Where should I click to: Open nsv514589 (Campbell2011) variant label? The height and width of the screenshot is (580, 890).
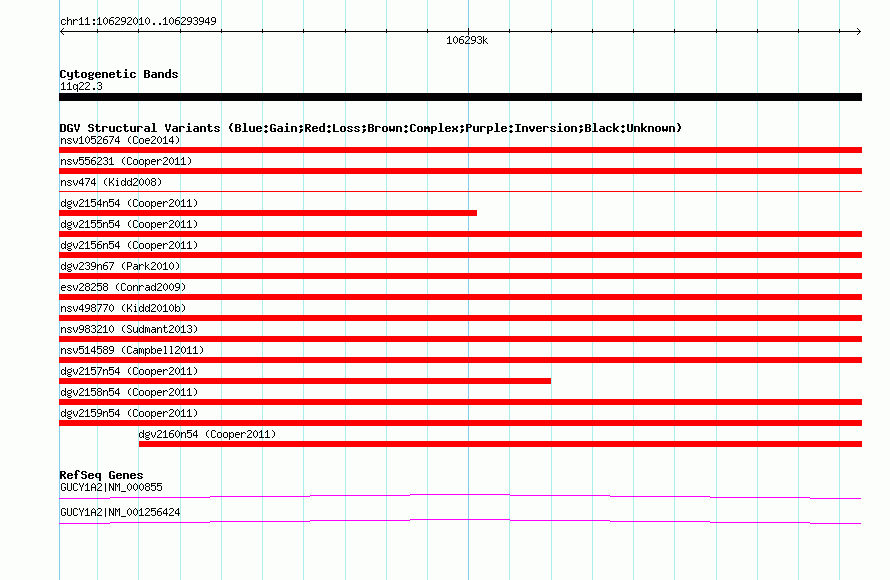click(x=132, y=350)
